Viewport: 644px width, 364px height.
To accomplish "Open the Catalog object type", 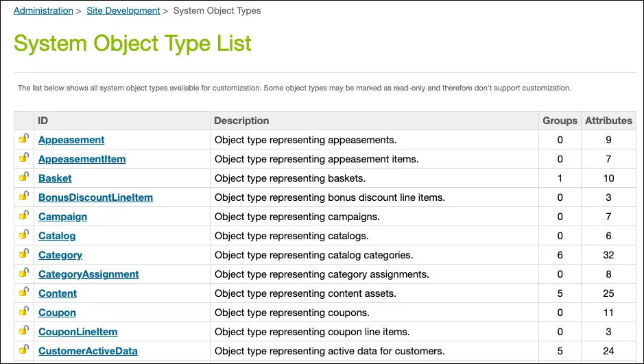I will (57, 236).
